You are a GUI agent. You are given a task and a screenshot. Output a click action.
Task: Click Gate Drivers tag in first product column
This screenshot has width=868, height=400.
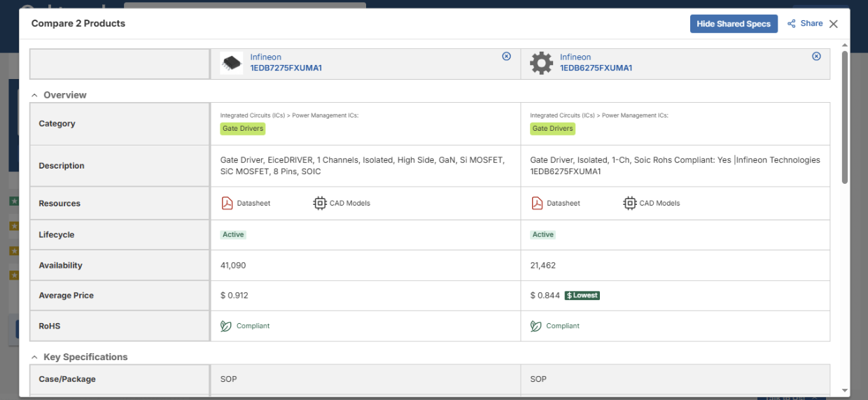click(243, 129)
